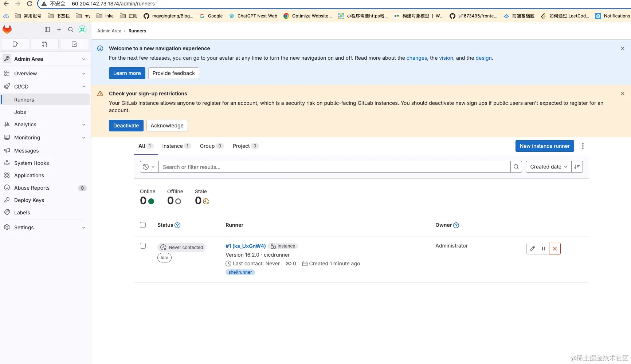Open the Status help icon
Image resolution: width=631 pixels, height=364 pixels.
[x=177, y=225]
